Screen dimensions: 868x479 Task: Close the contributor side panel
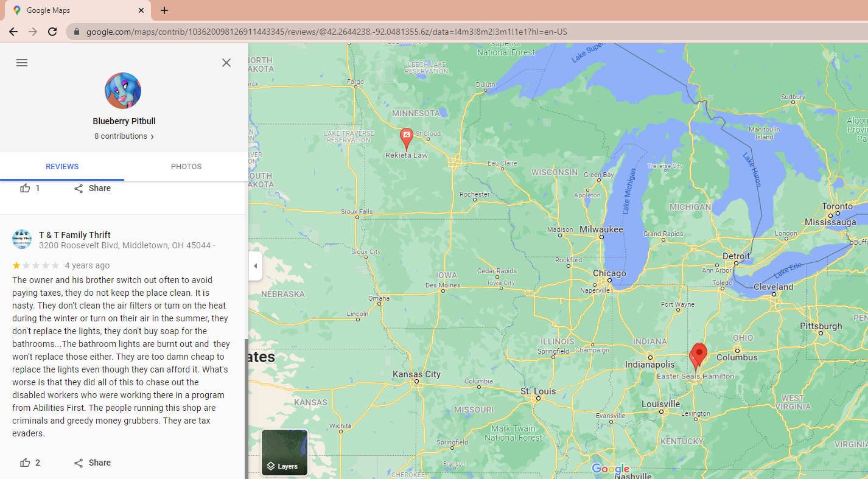coord(226,63)
